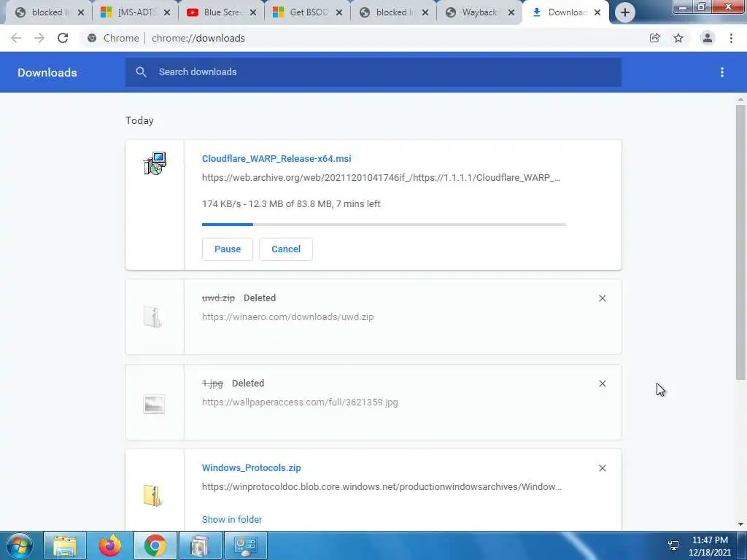Viewport: 747px width, 560px height.
Task: Cancel the Cloudflare WARP download
Action: [286, 249]
